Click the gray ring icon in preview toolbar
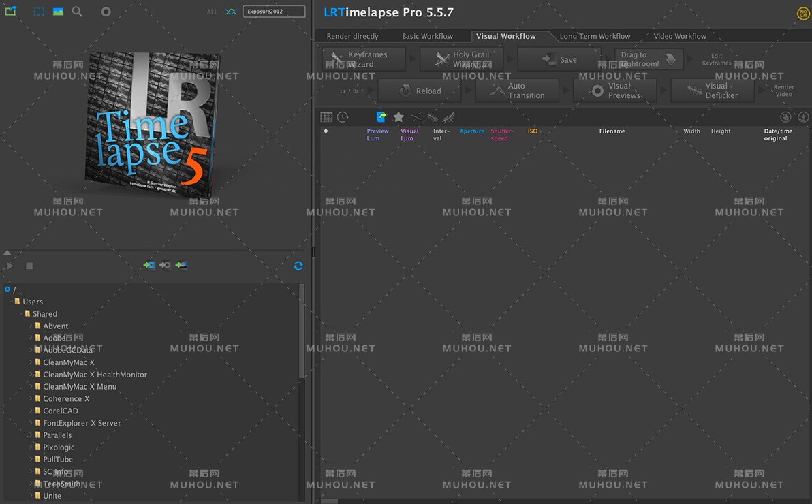 106,12
